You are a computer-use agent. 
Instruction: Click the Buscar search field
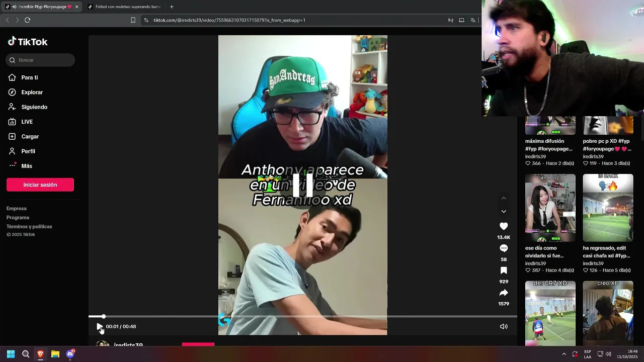(40, 60)
